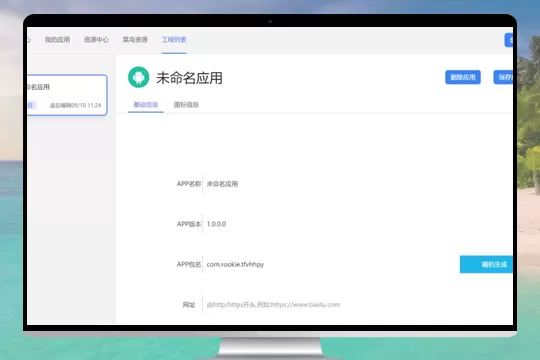Image resolution: width=540 pixels, height=360 pixels.
Task: Switch to the 基础信息 tab
Action: (x=146, y=105)
